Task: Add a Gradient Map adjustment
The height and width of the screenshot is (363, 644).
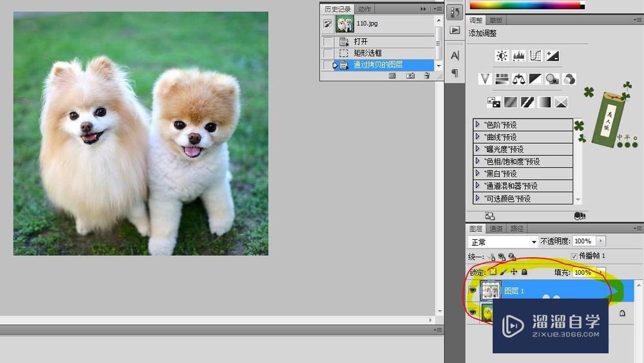Action: [544, 102]
